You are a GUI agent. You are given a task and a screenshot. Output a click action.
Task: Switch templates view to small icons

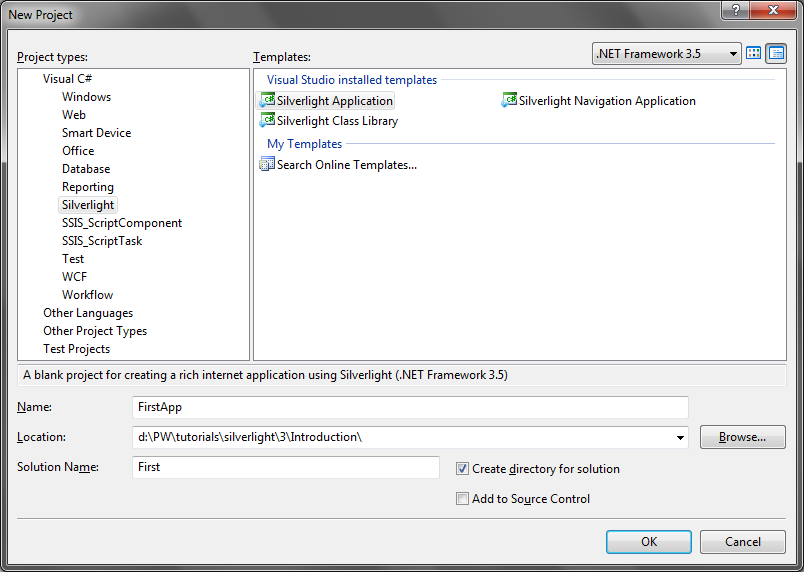tap(776, 53)
